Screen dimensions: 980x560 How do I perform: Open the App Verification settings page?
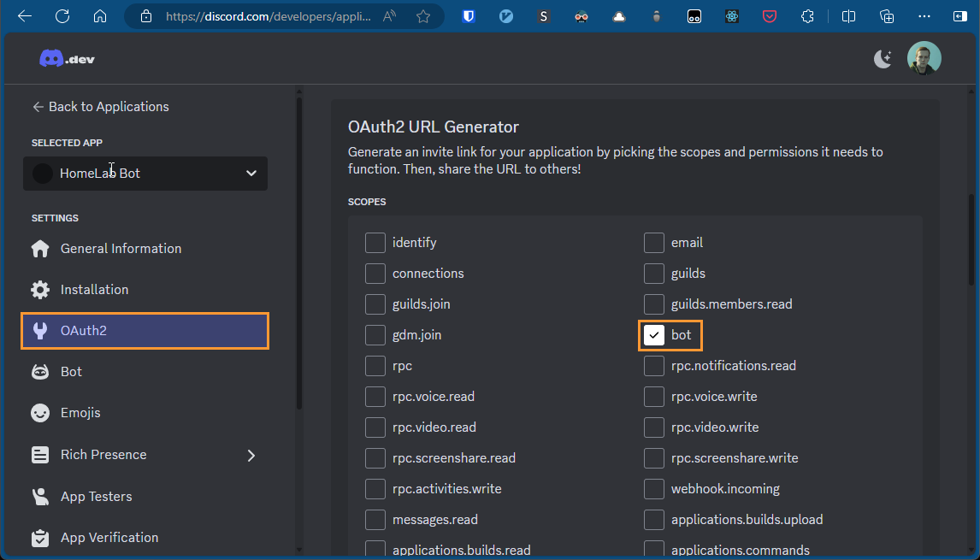[109, 538]
